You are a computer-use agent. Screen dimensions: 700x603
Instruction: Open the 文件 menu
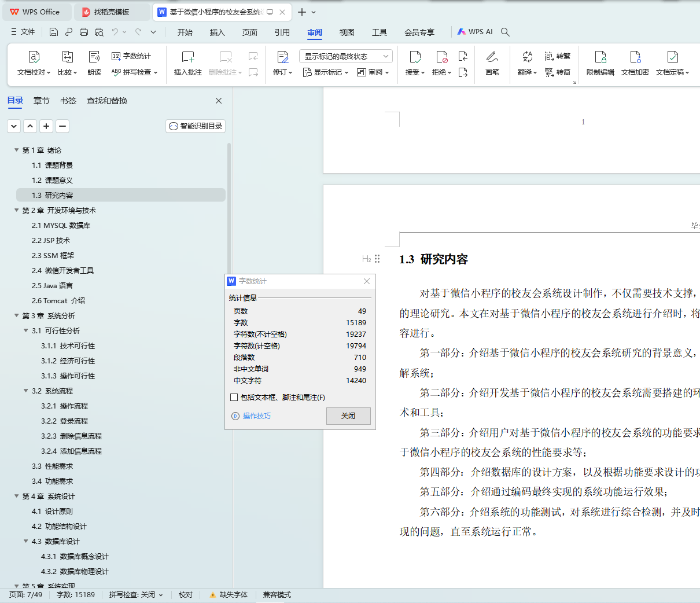pos(23,32)
